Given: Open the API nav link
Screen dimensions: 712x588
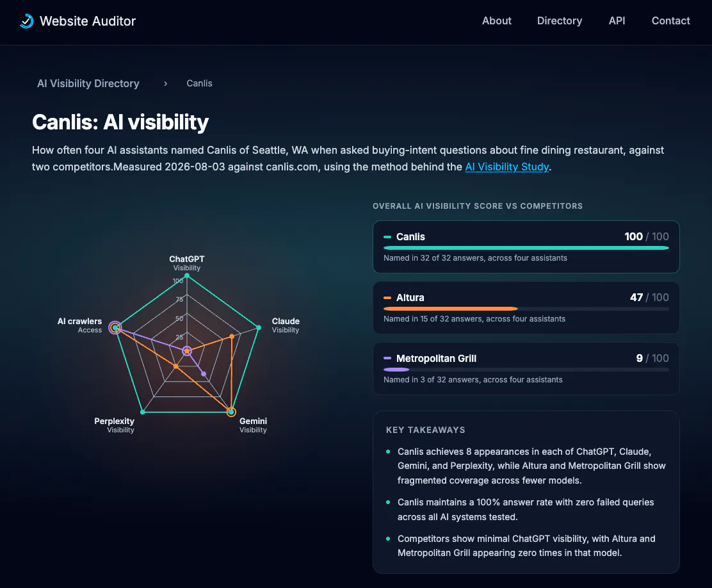Looking at the screenshot, I should coord(617,21).
